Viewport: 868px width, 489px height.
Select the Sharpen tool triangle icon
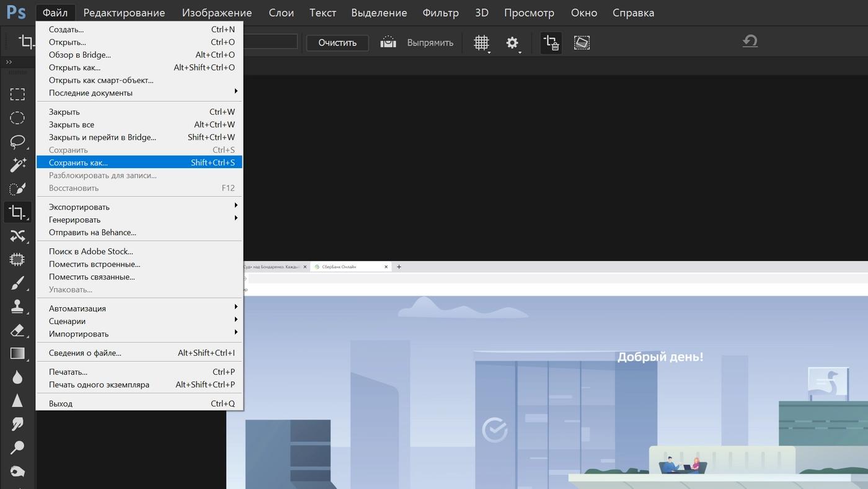17,400
